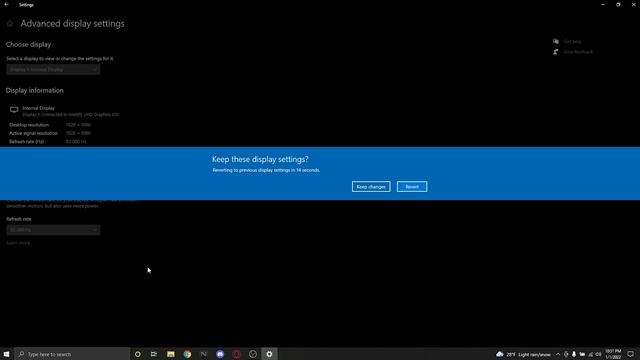Click the taskbar search box

click(x=72, y=354)
